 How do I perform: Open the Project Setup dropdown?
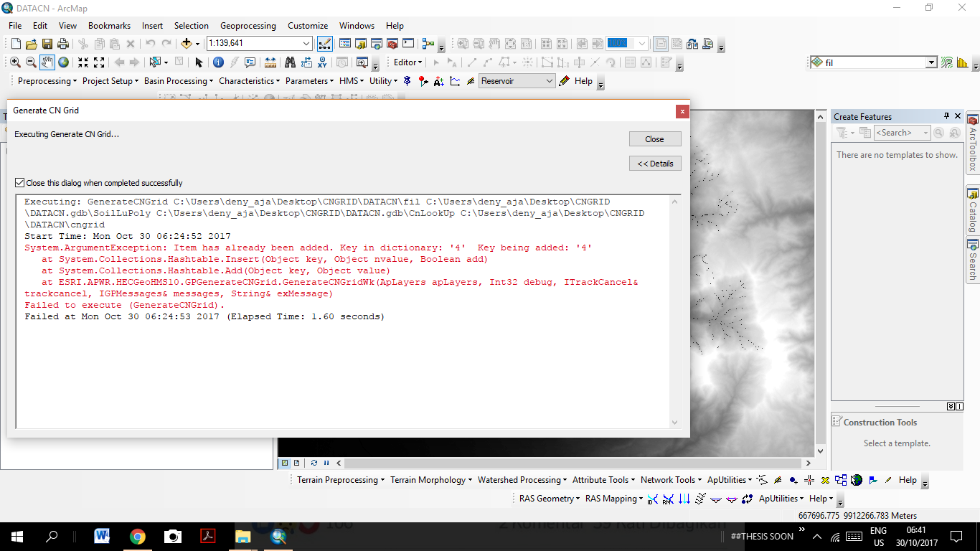(111, 81)
